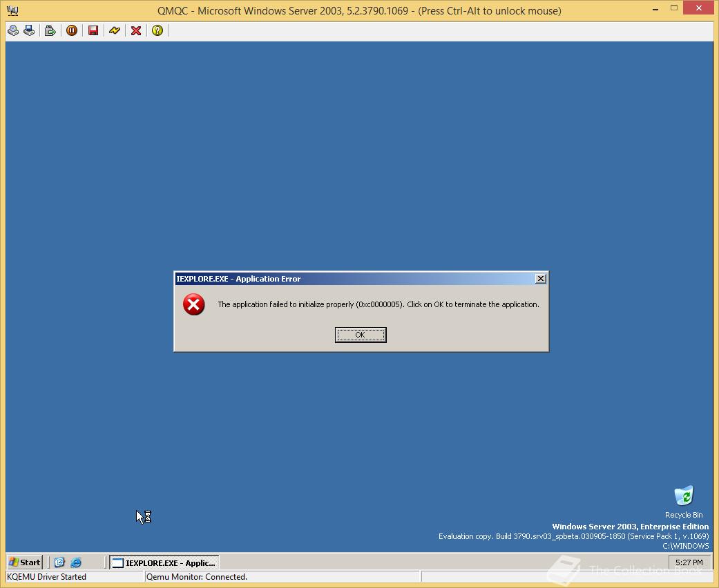The width and height of the screenshot is (719, 588).
Task: Click the yellow lightning bolt reset icon
Action: click(x=115, y=30)
